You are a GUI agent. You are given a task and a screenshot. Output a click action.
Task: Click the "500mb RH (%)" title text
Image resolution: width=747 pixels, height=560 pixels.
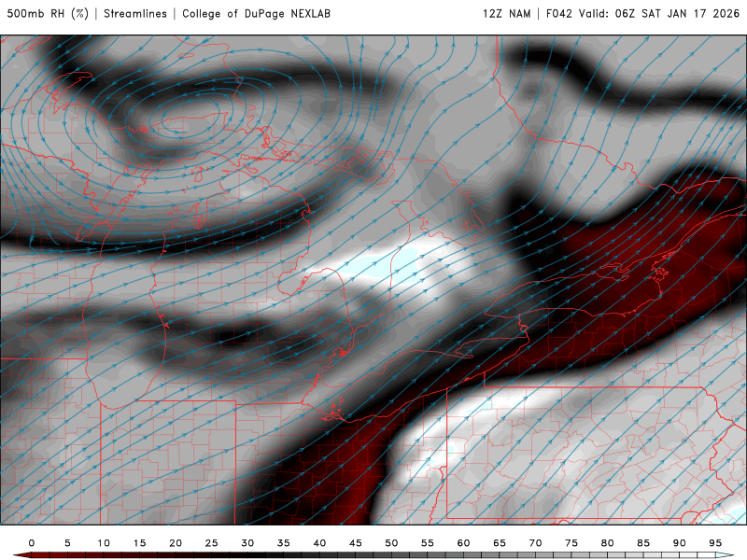click(x=48, y=14)
